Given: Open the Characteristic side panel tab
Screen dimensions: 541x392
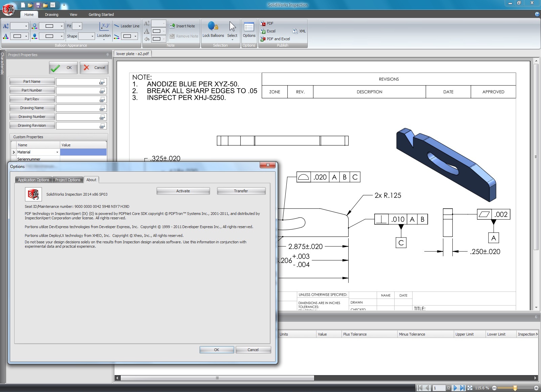Looking at the screenshot, I should pyautogui.click(x=3, y=63).
